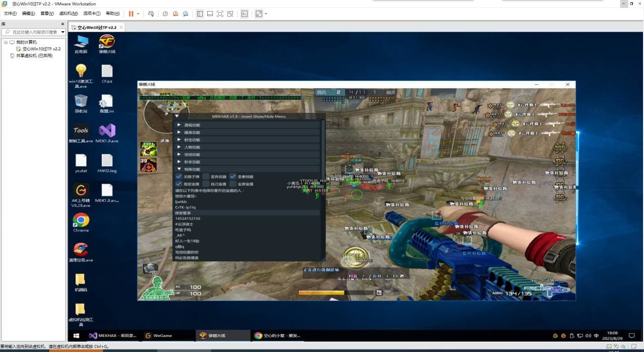This screenshot has width=644, height=352.
Task: Check the 全房金盾 checkbox
Action: (x=233, y=184)
